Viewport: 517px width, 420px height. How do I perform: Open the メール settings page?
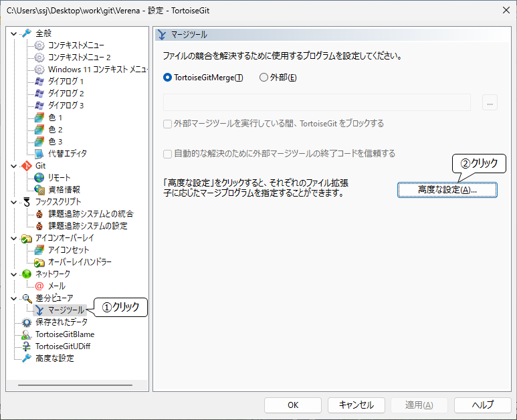pos(57,286)
